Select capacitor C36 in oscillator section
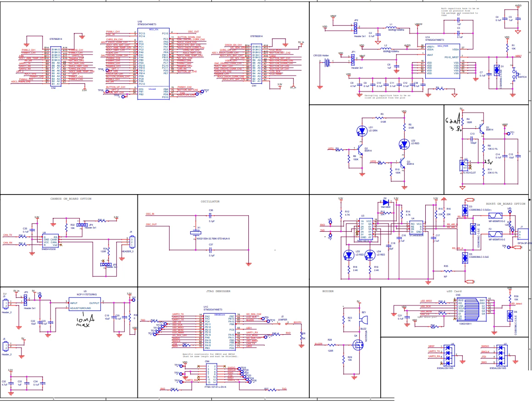Screen dimensions: 532x402 point(211,215)
